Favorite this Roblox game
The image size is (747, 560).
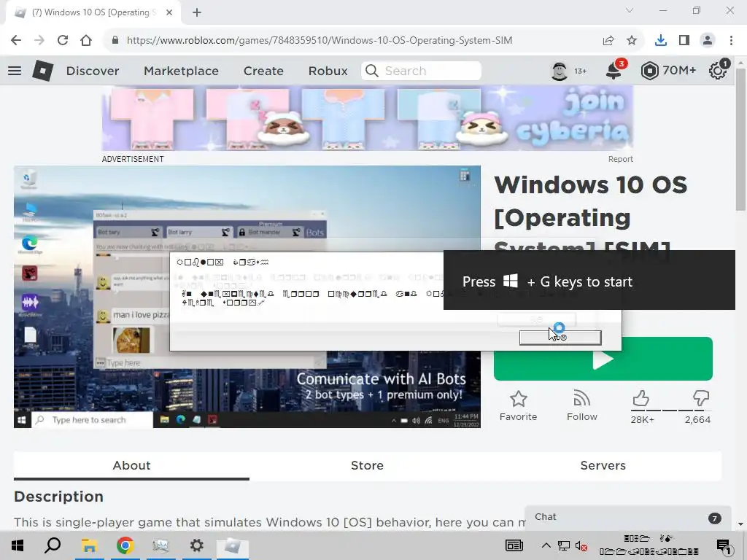(519, 405)
